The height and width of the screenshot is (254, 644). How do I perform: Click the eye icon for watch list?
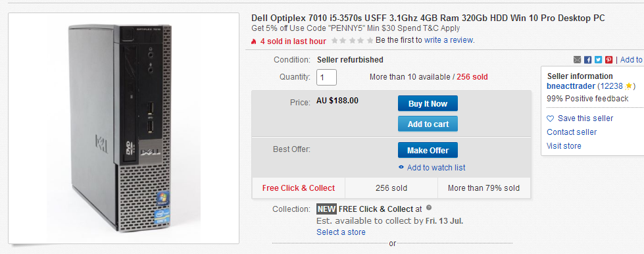point(401,167)
